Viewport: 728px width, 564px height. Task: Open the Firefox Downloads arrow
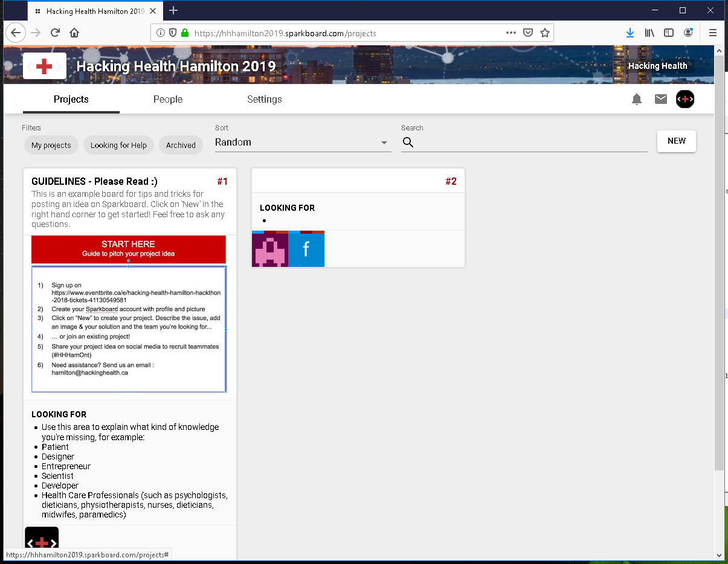click(x=630, y=33)
